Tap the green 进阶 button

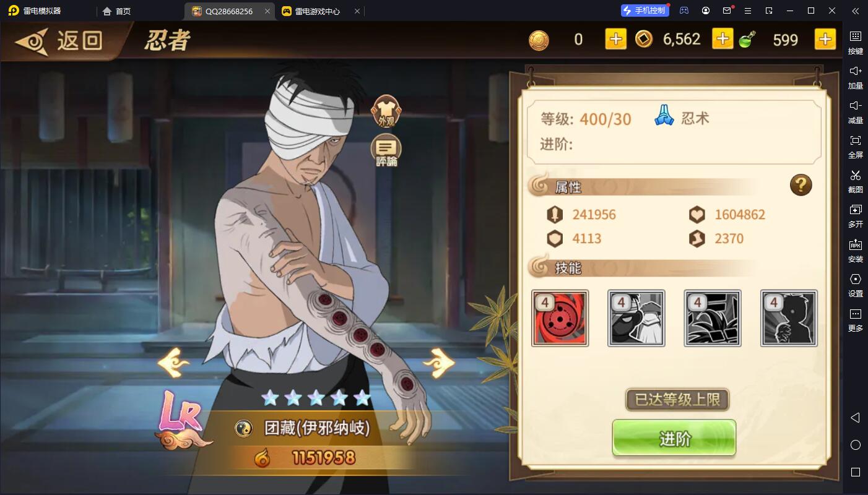click(x=674, y=439)
